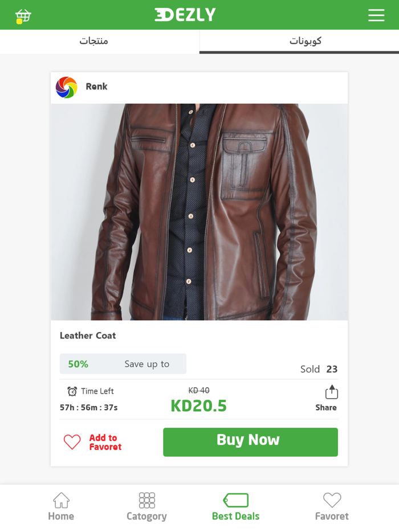The image size is (399, 532).
Task: Click the heart icon to favorite
Action: [72, 442]
